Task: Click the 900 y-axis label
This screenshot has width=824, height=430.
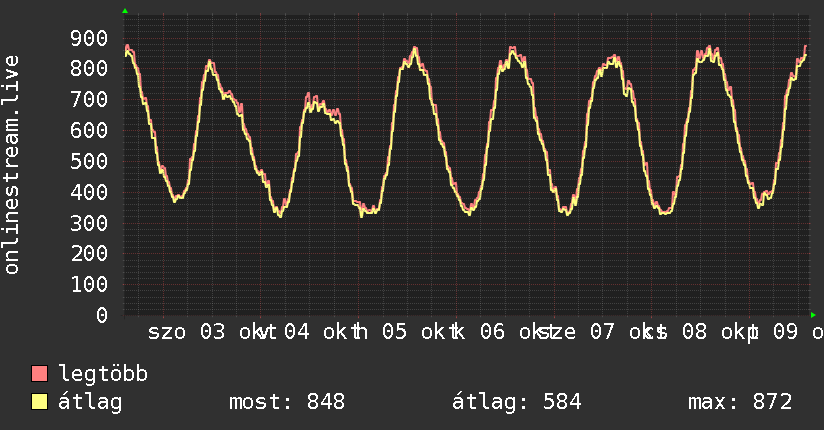Action: click(x=89, y=38)
